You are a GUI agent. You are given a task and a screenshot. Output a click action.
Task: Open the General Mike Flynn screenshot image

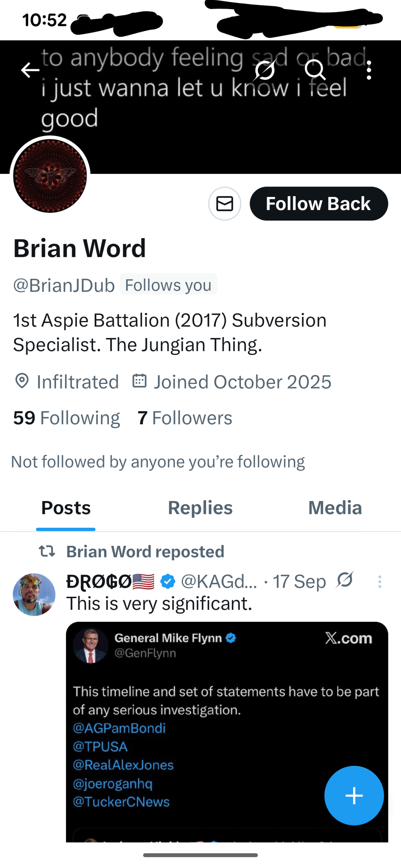227,732
